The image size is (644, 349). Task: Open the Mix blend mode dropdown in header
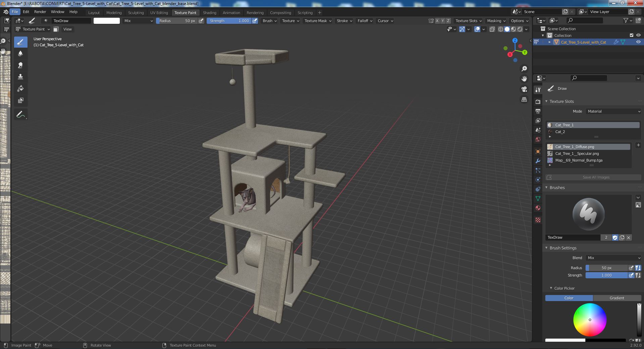coord(138,21)
